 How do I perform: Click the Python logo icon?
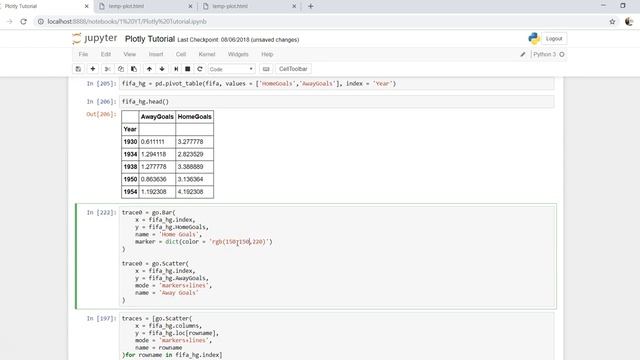click(533, 38)
